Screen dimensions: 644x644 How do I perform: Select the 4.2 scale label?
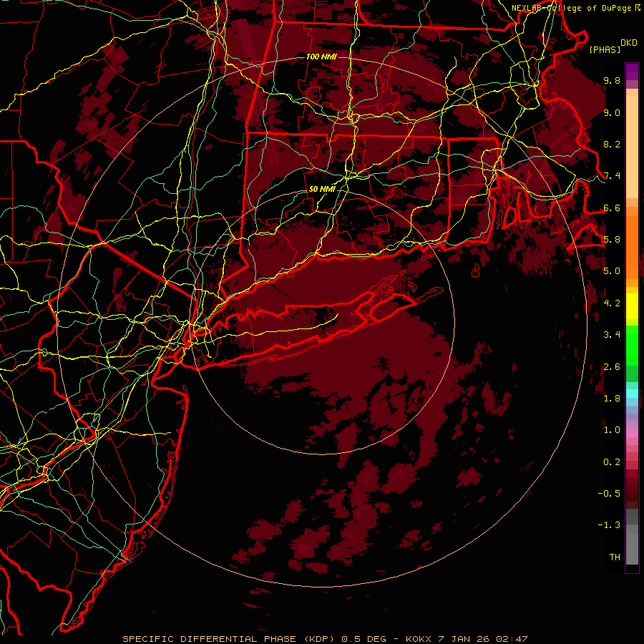pos(612,303)
